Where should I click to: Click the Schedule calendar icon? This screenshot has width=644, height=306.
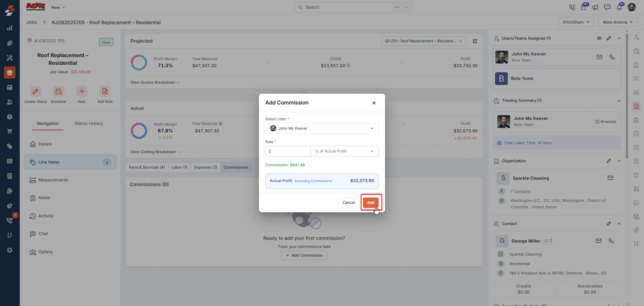tap(58, 91)
